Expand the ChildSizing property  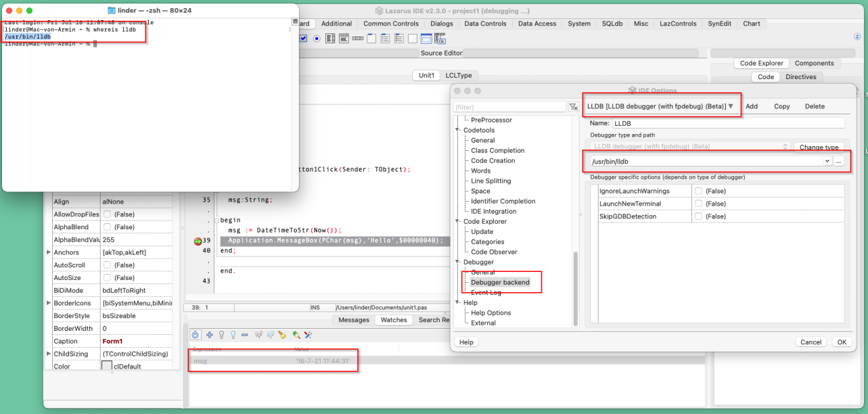point(49,354)
